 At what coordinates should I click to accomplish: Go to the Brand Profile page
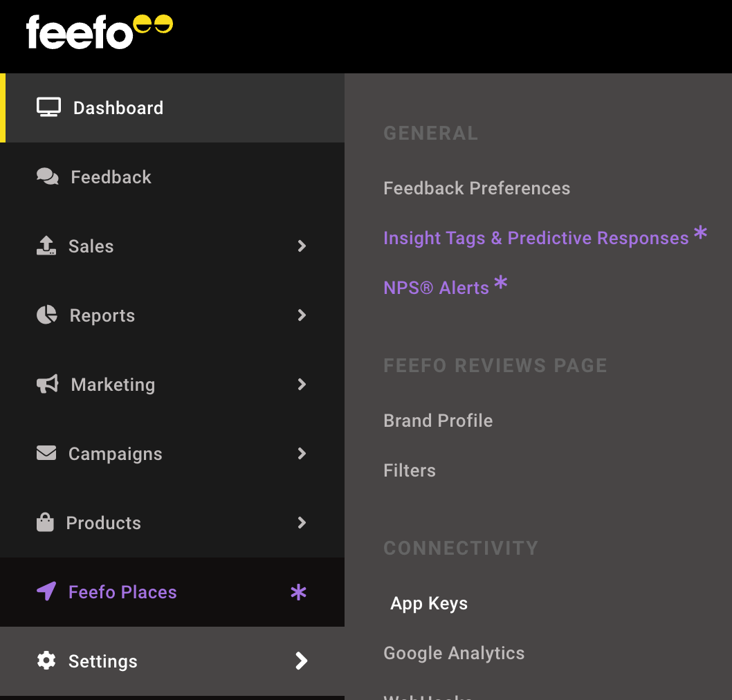coord(438,421)
